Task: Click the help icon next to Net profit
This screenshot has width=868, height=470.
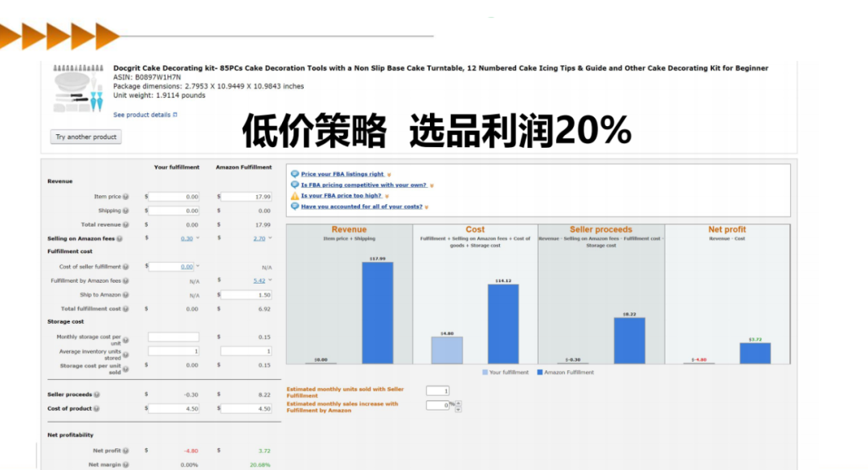Action: [x=125, y=451]
